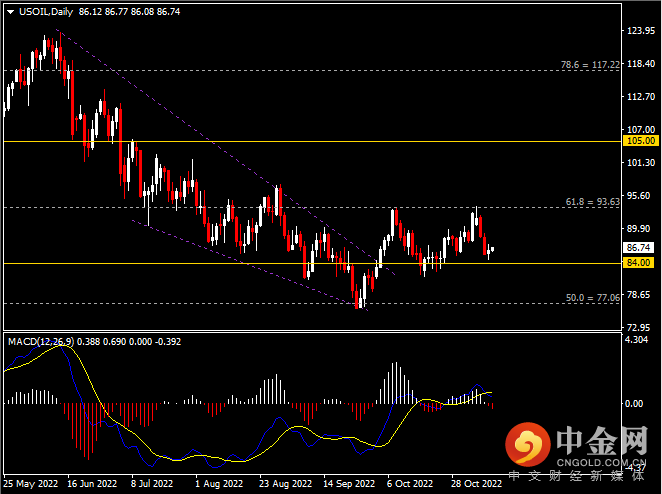Click the 95.60 price axis value
The width and height of the screenshot is (662, 494).
click(638, 195)
